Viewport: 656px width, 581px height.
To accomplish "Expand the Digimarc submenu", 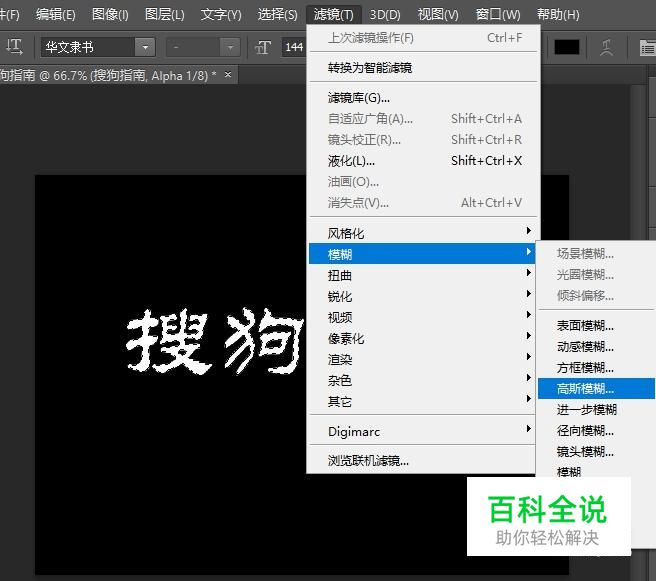I will (x=422, y=431).
